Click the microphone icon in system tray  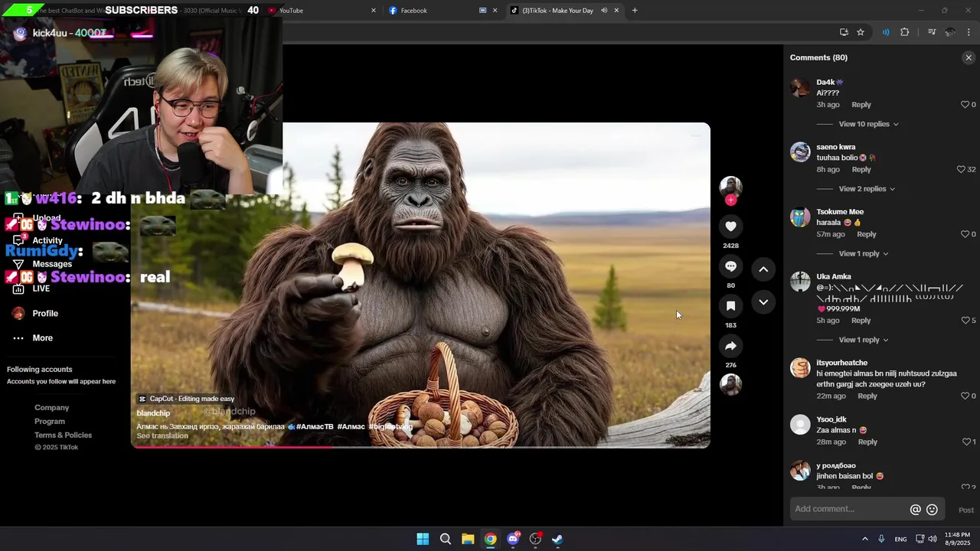click(x=882, y=539)
